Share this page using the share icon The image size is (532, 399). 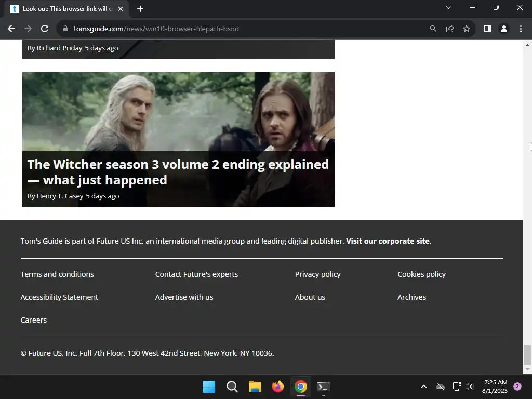tap(450, 29)
